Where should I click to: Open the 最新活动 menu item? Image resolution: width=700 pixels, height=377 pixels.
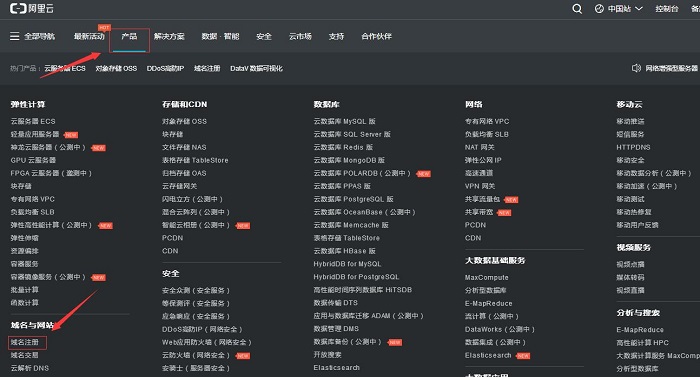pyautogui.click(x=89, y=36)
